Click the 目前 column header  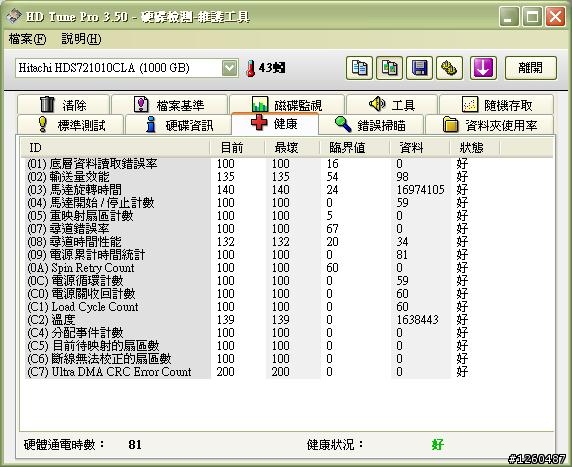(237, 148)
